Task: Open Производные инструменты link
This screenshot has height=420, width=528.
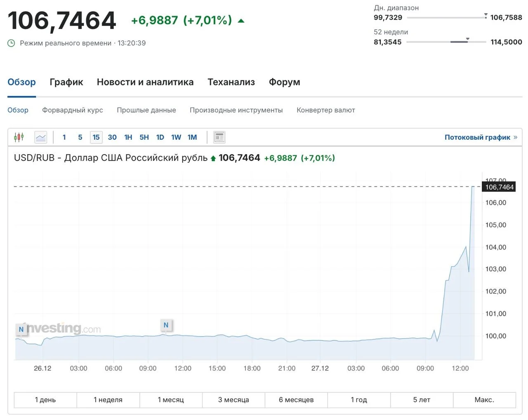Action: coord(236,110)
